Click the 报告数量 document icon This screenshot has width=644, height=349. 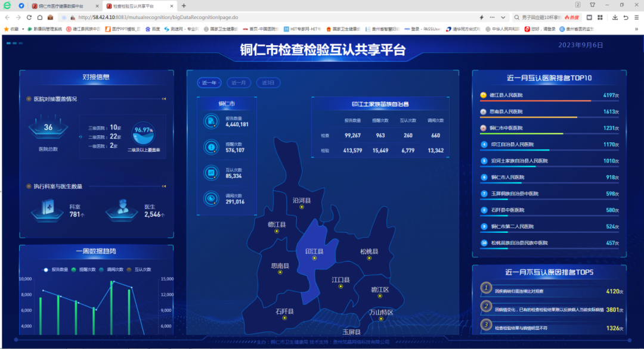(211, 121)
